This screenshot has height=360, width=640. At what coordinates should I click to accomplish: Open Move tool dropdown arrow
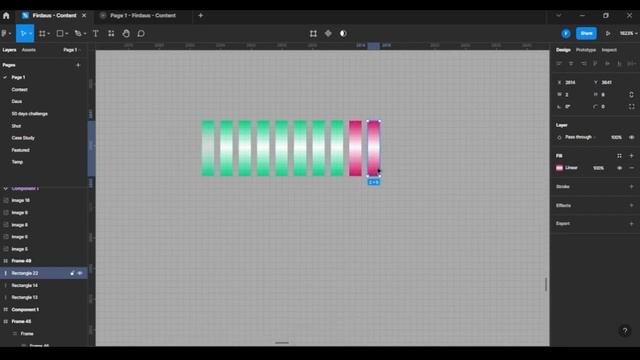coord(31,33)
